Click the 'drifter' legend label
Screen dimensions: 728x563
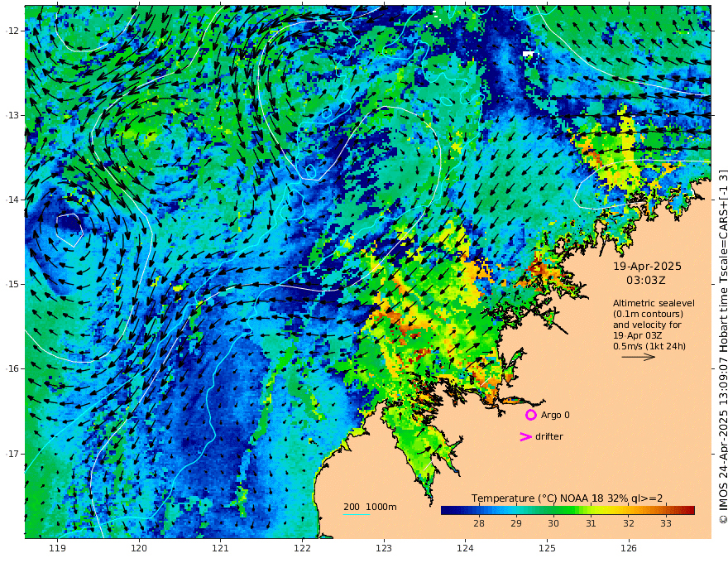[x=549, y=436]
